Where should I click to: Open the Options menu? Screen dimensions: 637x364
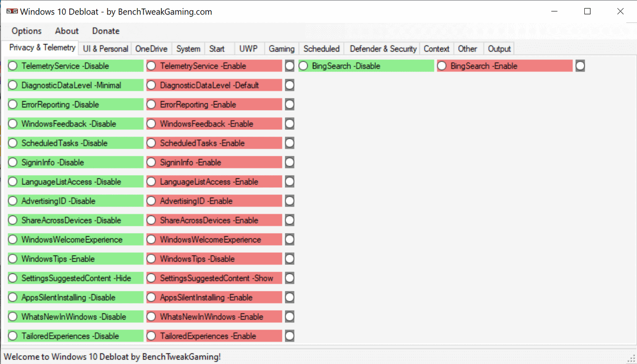pos(26,31)
